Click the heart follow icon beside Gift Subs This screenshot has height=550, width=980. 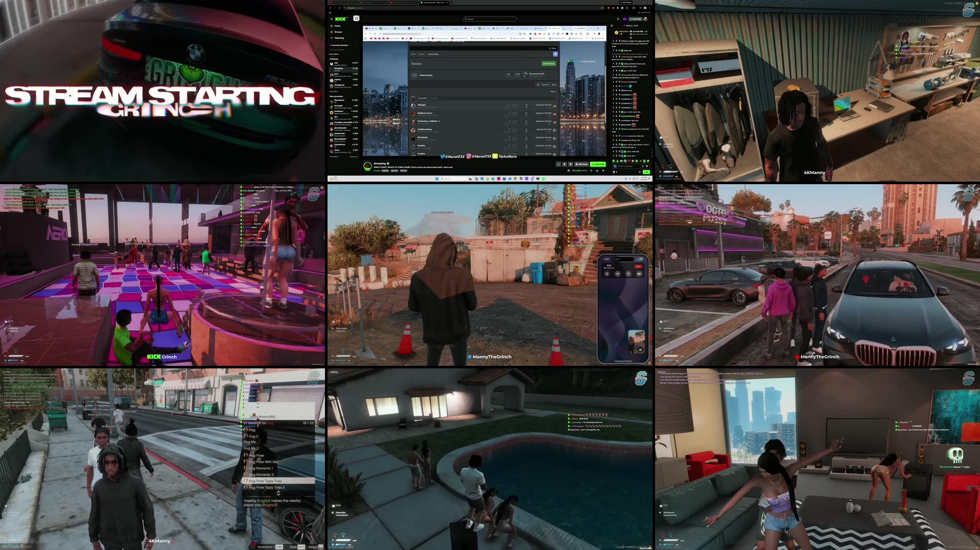570,164
